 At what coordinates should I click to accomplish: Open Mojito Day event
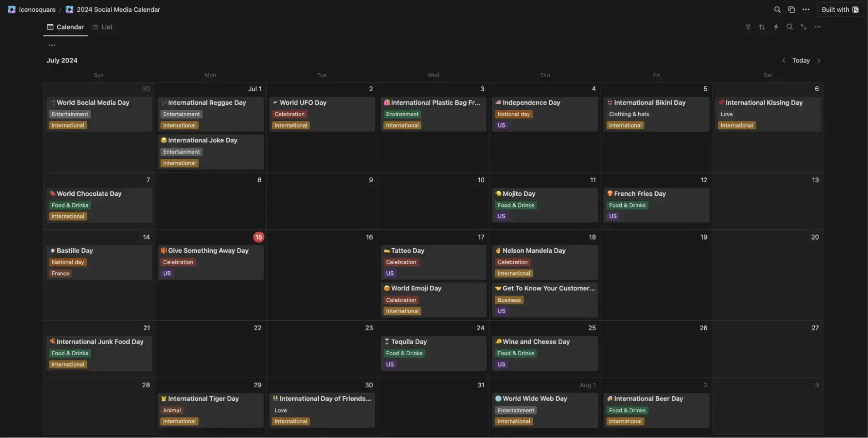[545, 205]
